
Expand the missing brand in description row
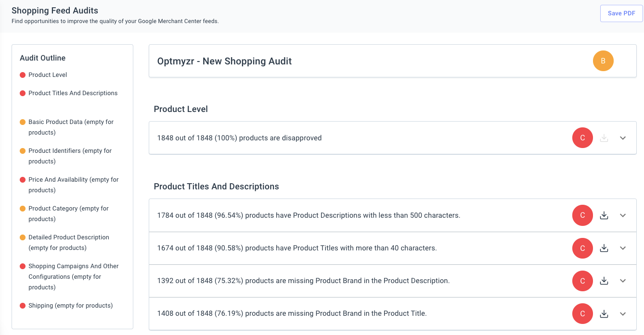pyautogui.click(x=623, y=281)
